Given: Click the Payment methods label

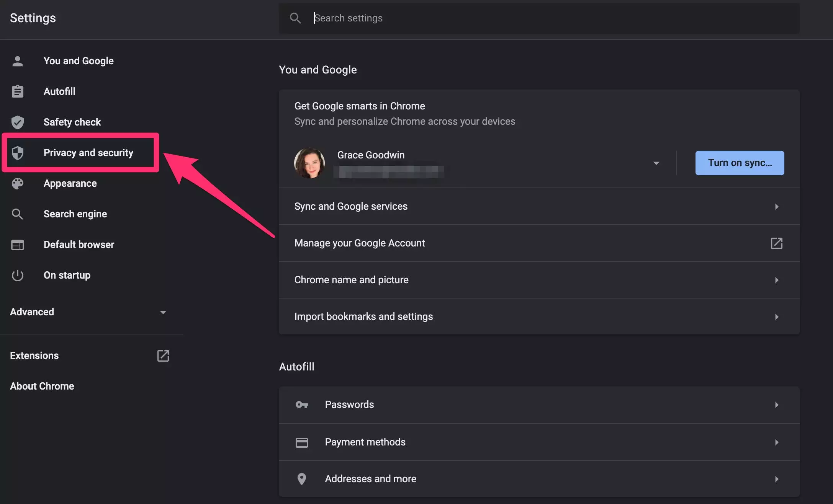Looking at the screenshot, I should pos(365,442).
